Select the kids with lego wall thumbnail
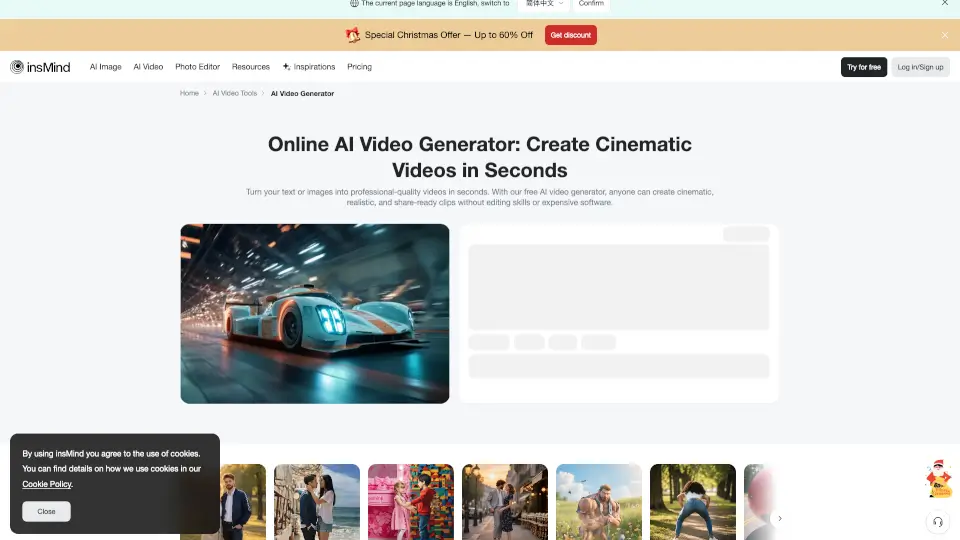This screenshot has width=960, height=540. (411, 502)
